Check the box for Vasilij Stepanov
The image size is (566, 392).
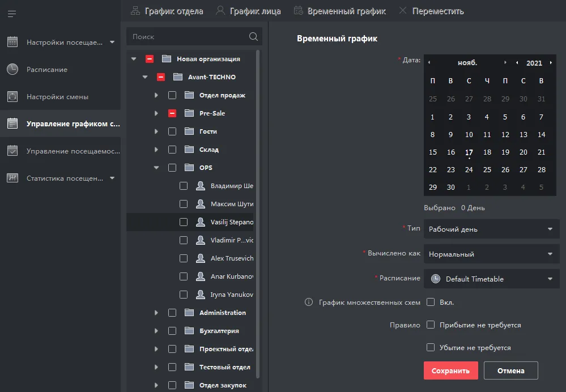coord(184,222)
